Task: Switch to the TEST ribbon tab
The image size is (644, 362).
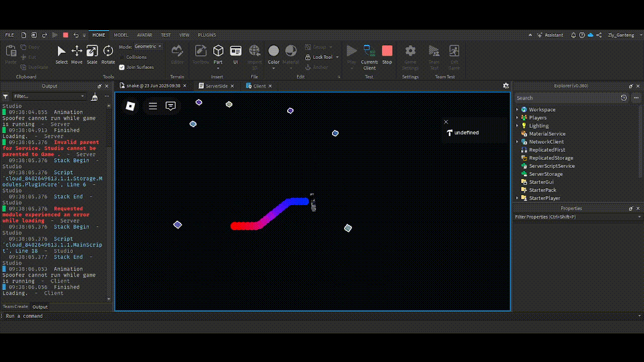Action: [166, 35]
